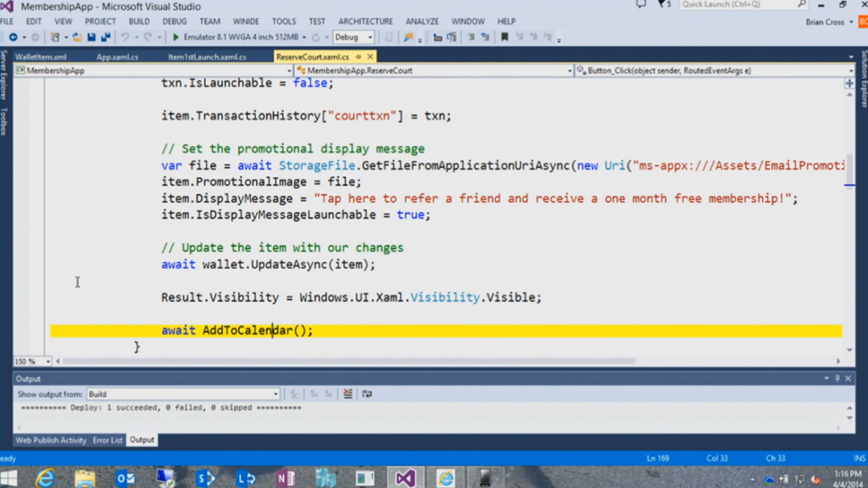The height and width of the screenshot is (488, 868).
Task: Start debugging with the green play icon
Action: coord(175,37)
